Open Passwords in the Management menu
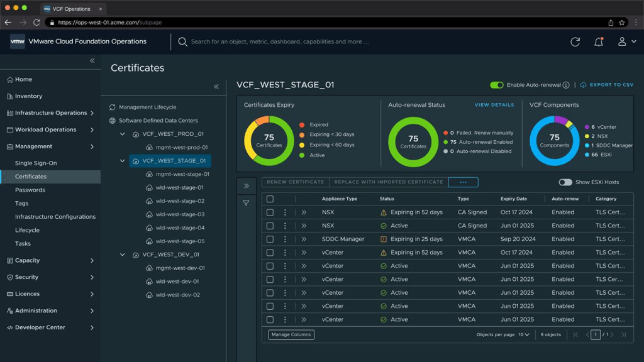Screen dimensions: 644x362 30,190
